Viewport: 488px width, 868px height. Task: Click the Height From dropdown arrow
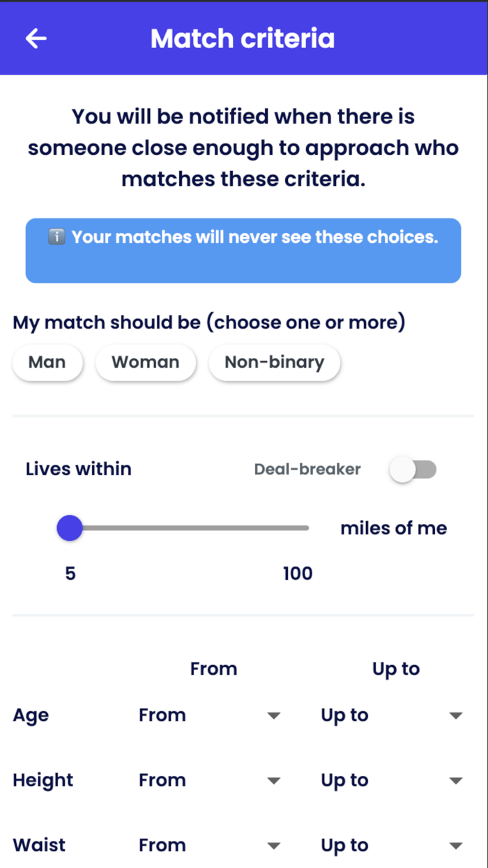[x=274, y=780]
